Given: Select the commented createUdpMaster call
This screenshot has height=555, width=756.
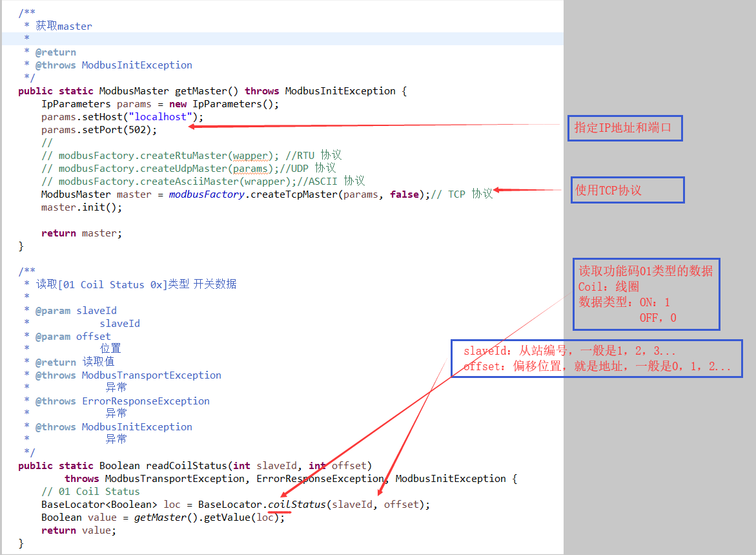Looking at the screenshot, I should [187, 168].
